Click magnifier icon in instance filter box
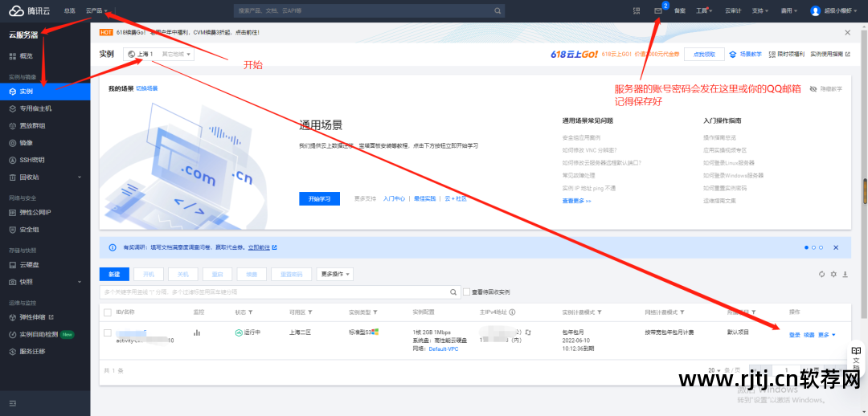868x416 pixels. 453,292
